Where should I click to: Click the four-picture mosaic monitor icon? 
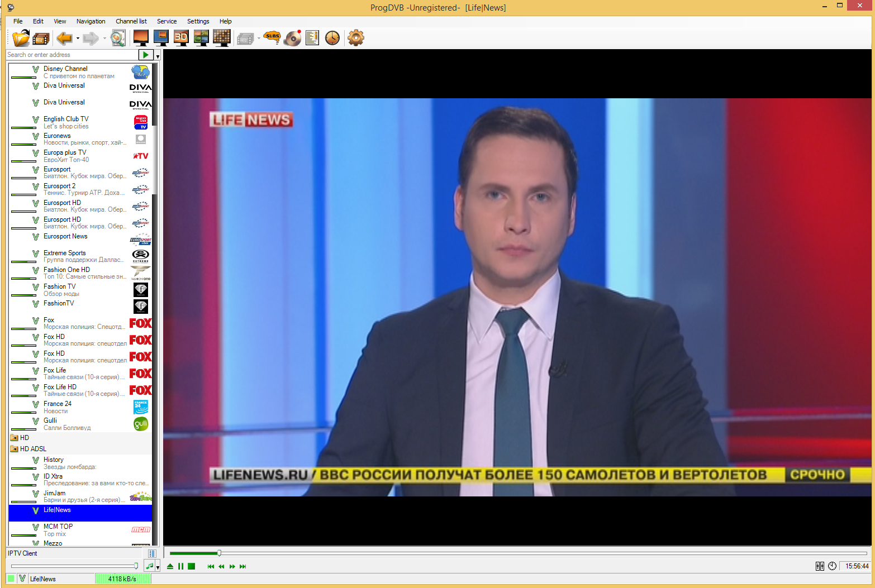coord(201,38)
